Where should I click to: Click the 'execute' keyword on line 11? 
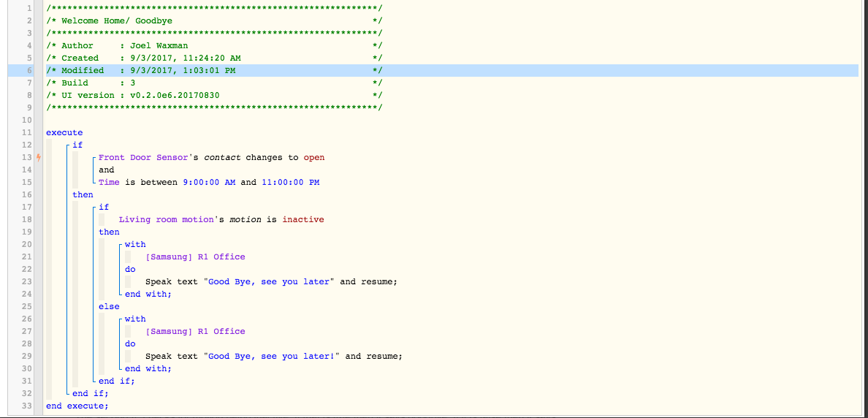point(64,132)
